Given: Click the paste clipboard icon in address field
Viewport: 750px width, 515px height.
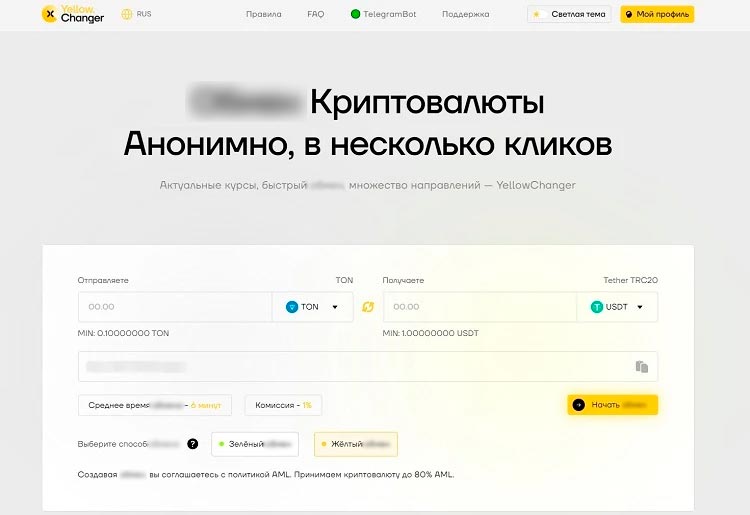Looking at the screenshot, I should coord(642,367).
